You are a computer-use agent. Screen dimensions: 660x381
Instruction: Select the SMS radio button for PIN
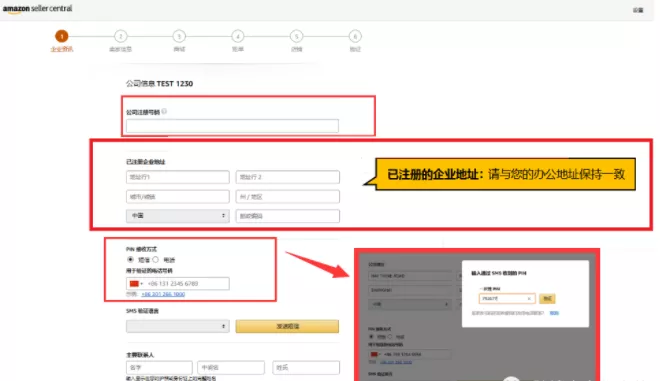tap(130, 260)
